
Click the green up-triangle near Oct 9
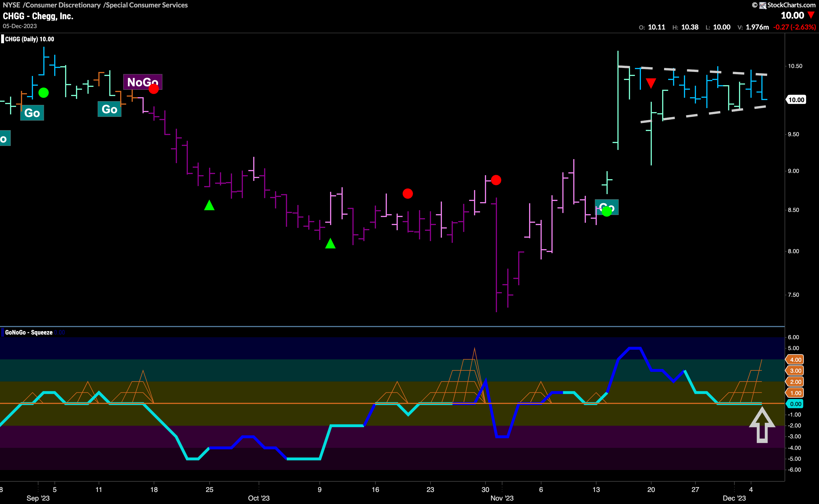click(x=330, y=243)
